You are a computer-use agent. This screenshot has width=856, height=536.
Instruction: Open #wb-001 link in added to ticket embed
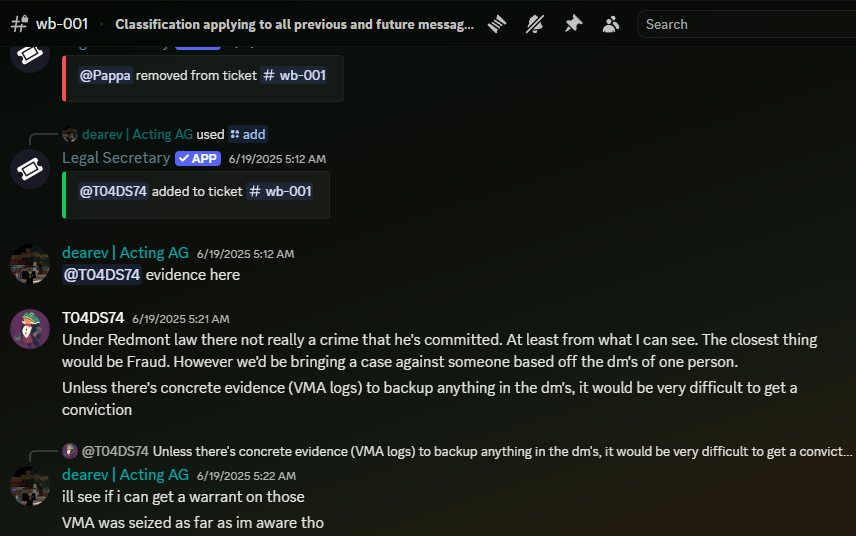point(280,191)
